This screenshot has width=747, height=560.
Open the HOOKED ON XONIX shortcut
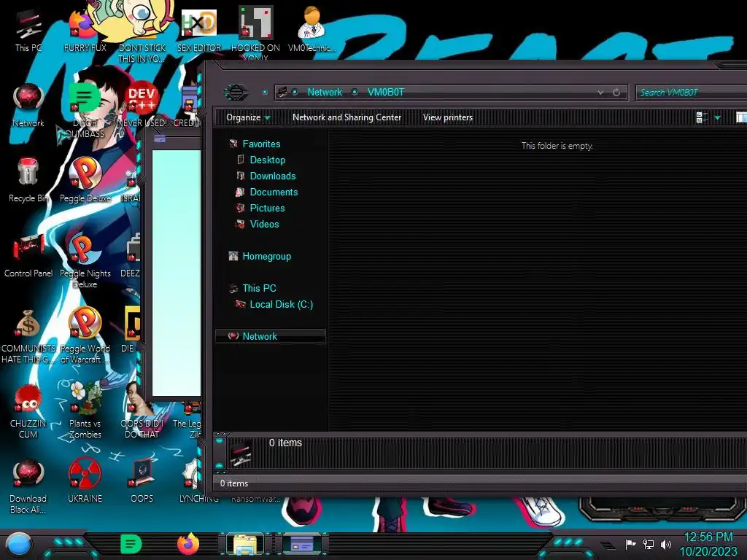point(255,32)
